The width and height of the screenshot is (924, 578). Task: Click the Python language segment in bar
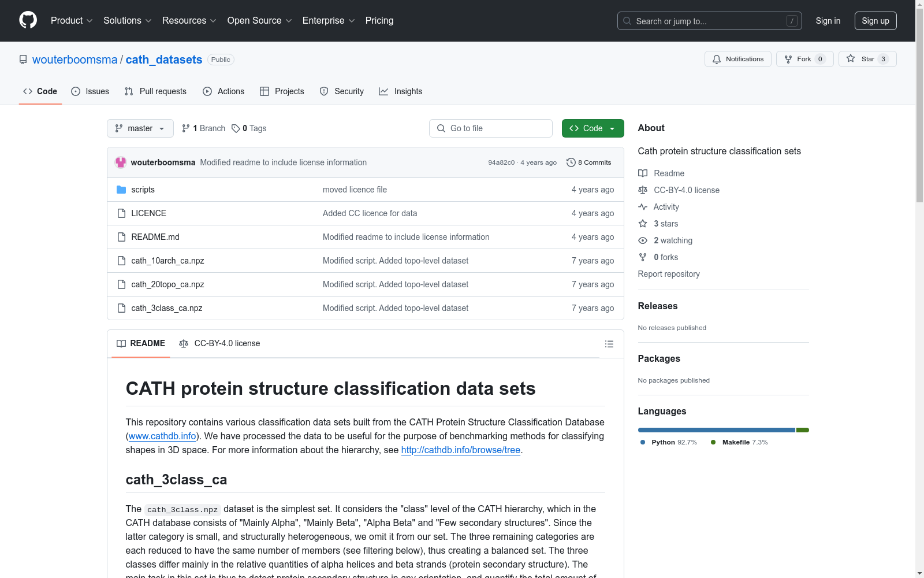717,430
